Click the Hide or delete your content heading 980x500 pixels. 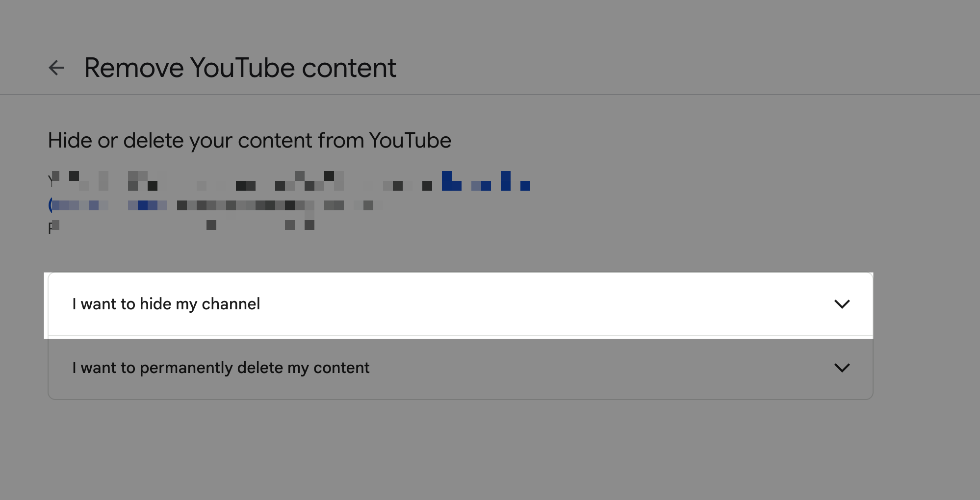click(249, 140)
